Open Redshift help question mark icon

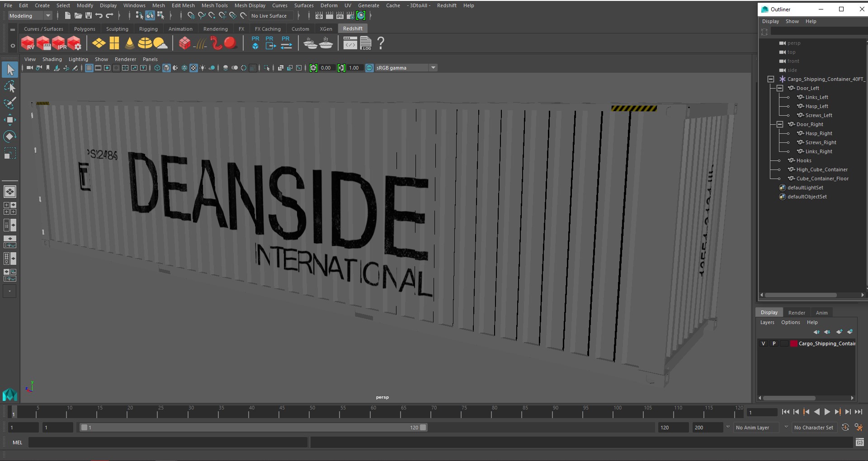tap(381, 43)
